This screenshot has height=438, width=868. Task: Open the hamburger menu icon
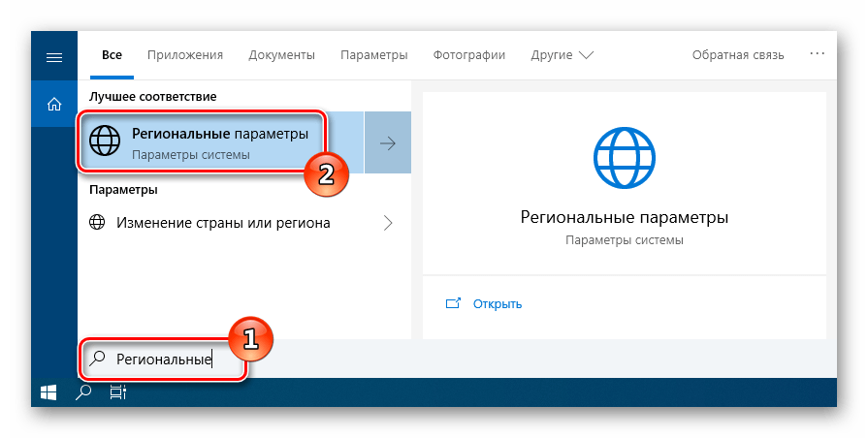[x=53, y=57]
